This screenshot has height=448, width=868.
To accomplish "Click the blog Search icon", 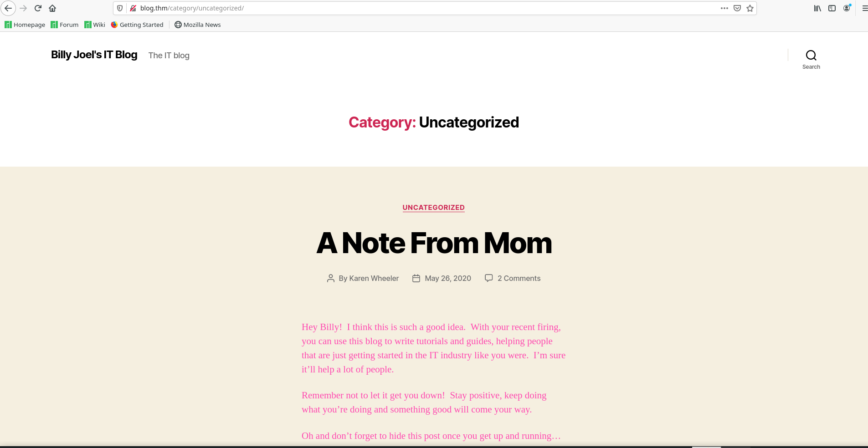I will (811, 56).
